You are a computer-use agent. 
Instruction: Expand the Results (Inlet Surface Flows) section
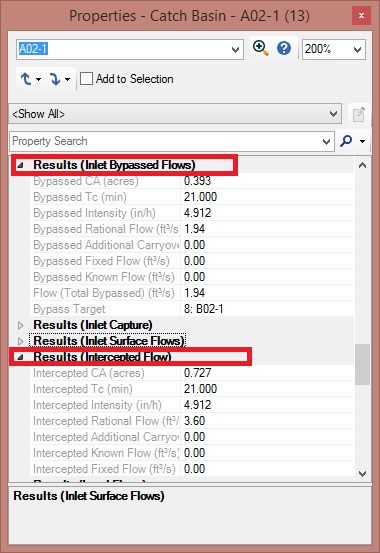(x=20, y=341)
